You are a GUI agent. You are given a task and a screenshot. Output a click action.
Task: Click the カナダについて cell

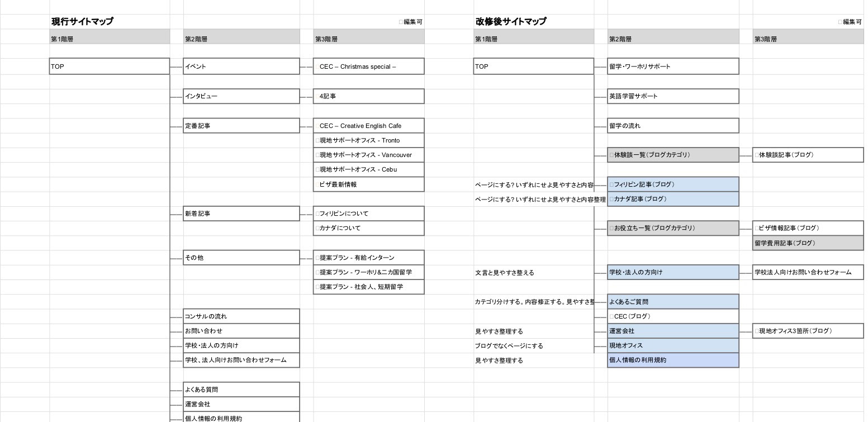(x=369, y=228)
